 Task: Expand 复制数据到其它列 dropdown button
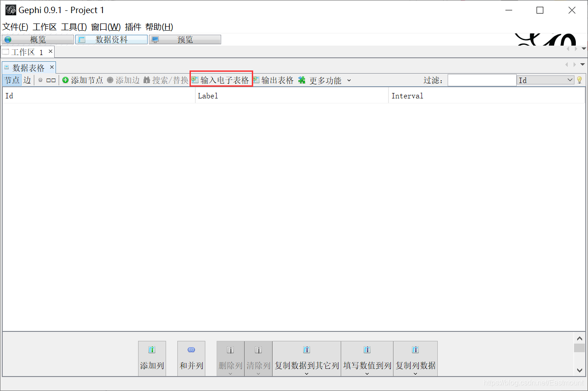[307, 358]
